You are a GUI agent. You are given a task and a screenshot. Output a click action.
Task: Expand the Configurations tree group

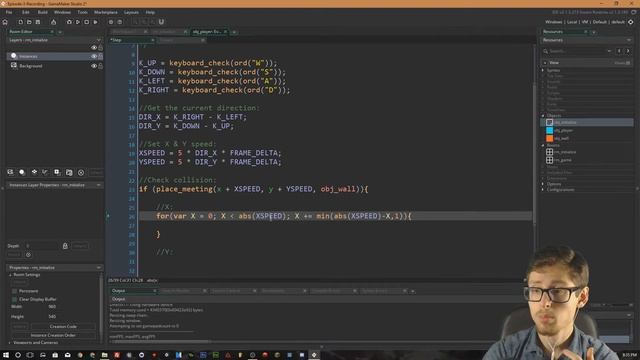pyautogui.click(x=543, y=189)
